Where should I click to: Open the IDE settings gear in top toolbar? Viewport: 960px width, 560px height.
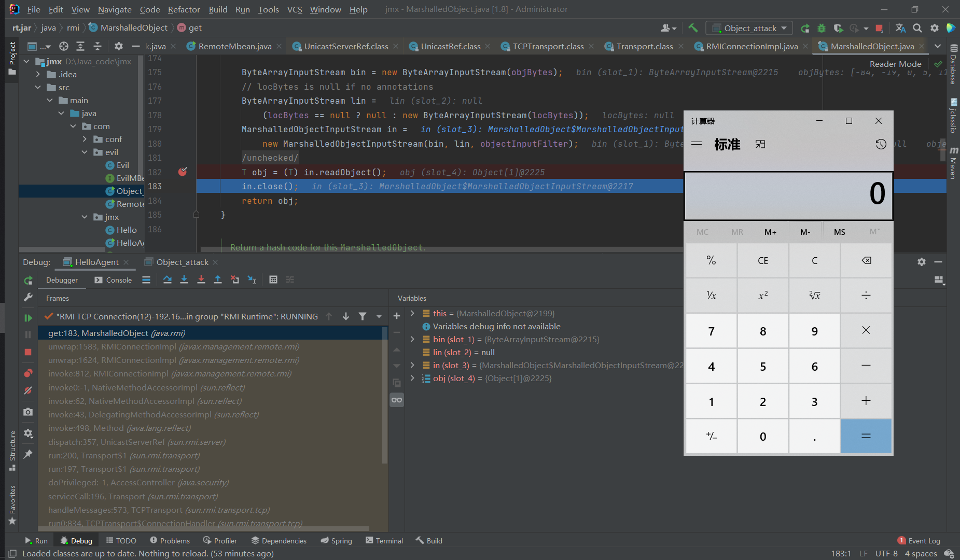coord(935,28)
